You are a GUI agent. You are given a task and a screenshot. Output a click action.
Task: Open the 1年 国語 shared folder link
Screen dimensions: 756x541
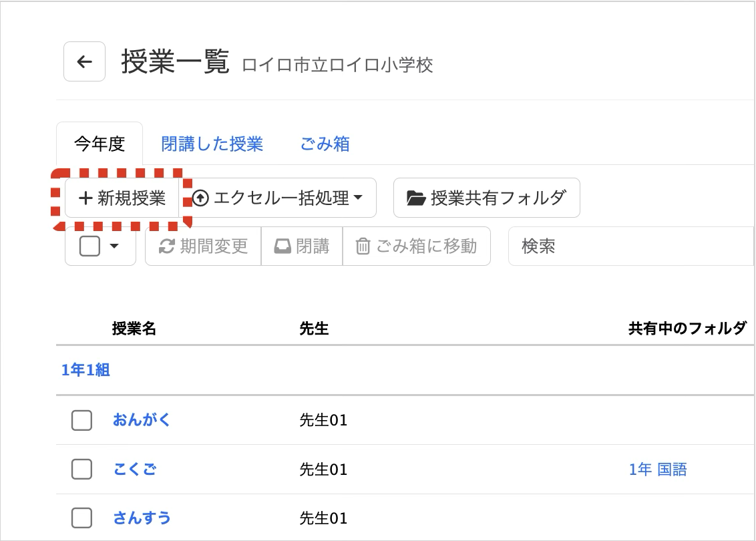pyautogui.click(x=657, y=470)
